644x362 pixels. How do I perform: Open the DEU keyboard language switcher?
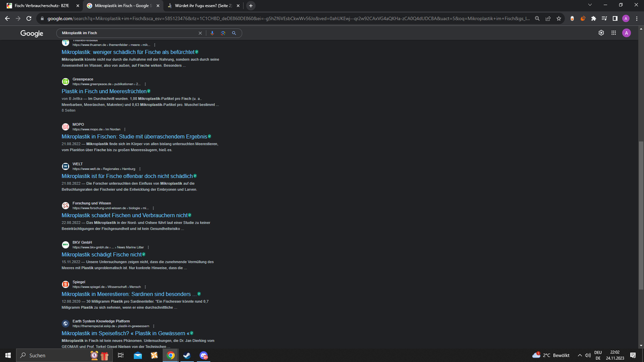598,356
